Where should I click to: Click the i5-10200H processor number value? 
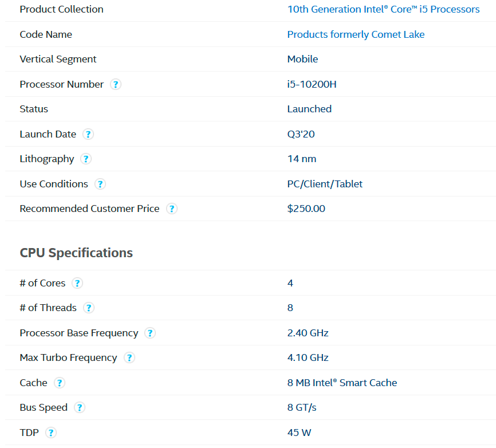pos(312,84)
